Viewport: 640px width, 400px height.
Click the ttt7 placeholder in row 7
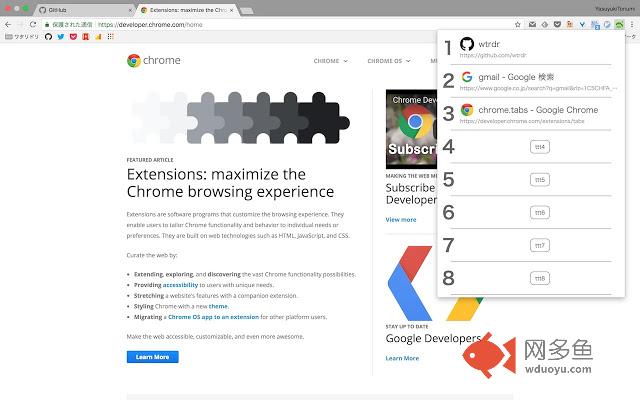coord(540,245)
